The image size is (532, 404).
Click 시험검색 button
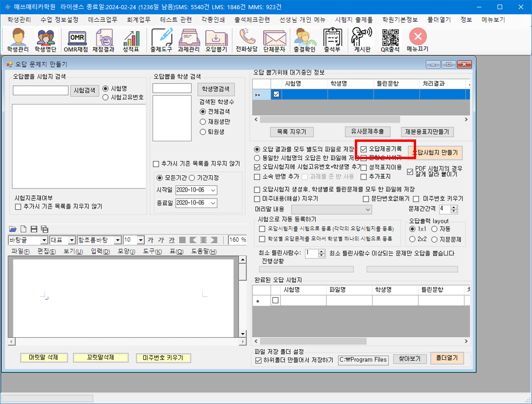point(84,91)
